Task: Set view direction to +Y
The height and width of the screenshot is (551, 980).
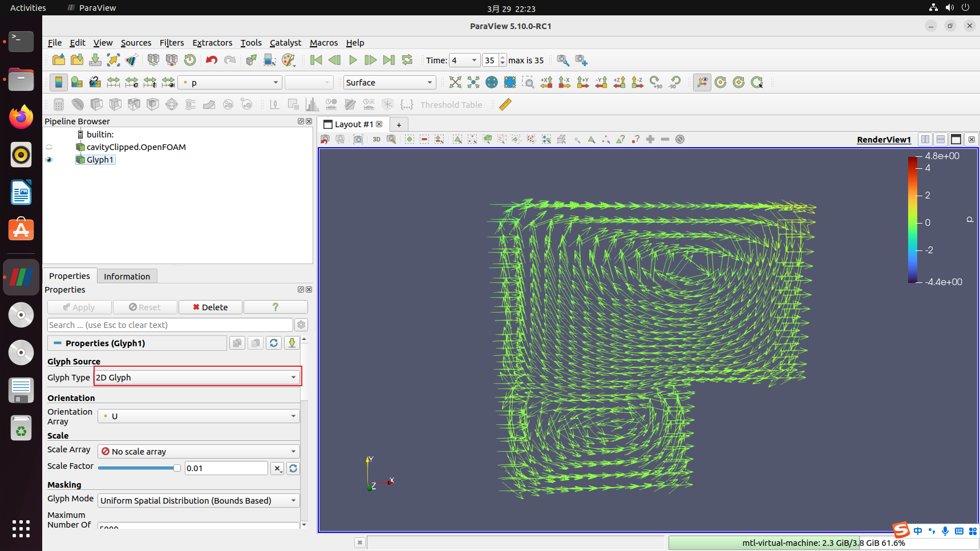Action: (583, 82)
